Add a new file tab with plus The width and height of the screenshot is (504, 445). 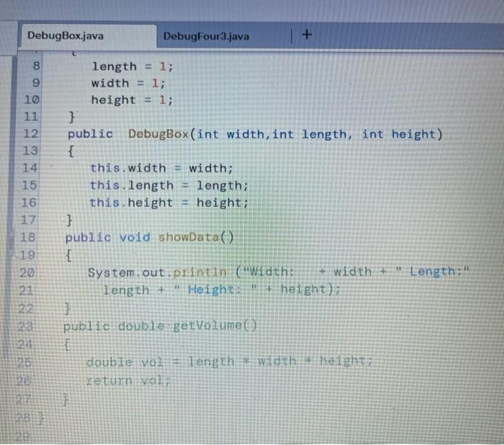pyautogui.click(x=307, y=34)
